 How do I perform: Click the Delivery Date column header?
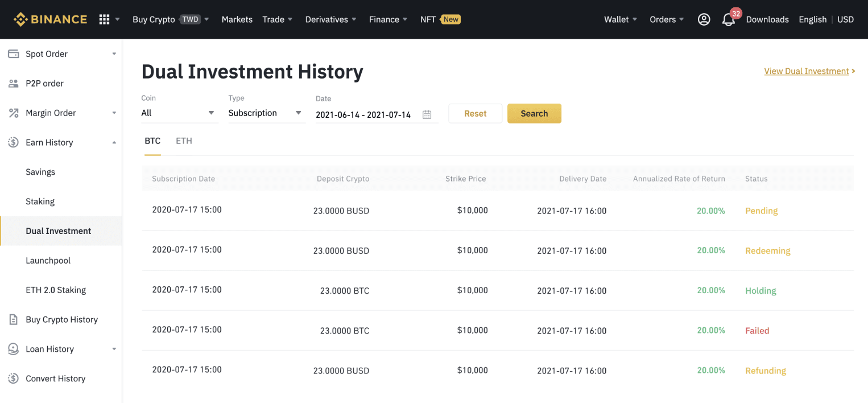tap(582, 179)
